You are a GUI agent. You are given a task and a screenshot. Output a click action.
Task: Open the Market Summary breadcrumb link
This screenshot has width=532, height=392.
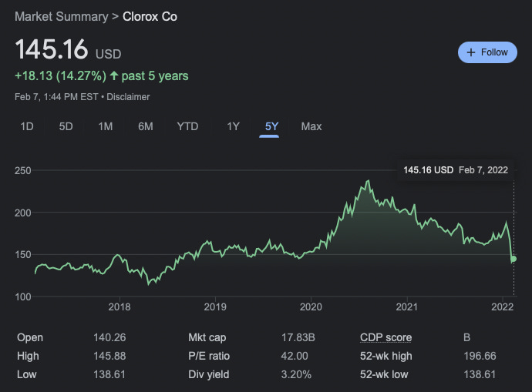coord(62,17)
